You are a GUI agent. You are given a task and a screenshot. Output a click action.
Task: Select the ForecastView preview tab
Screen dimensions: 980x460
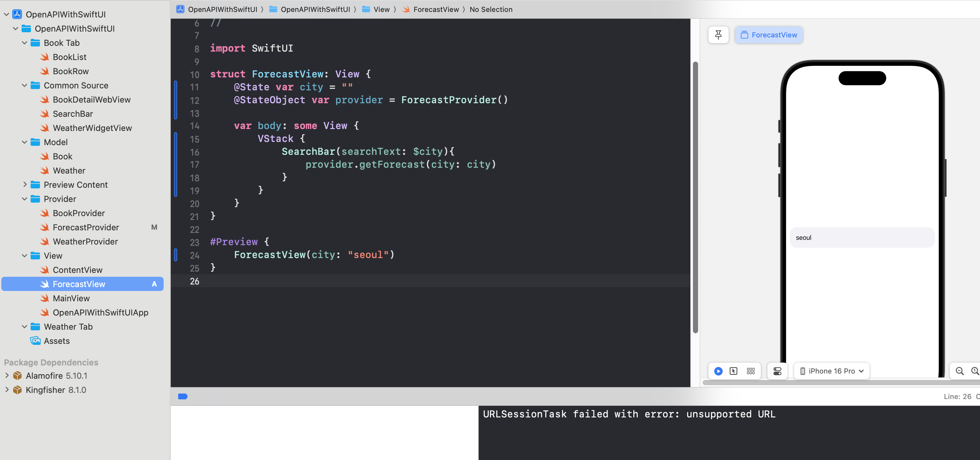coord(768,35)
